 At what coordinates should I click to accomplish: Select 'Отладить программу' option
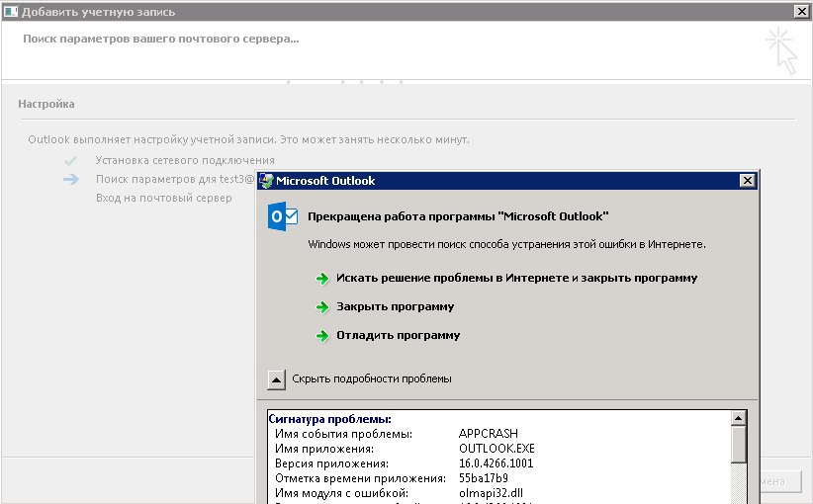click(x=399, y=335)
